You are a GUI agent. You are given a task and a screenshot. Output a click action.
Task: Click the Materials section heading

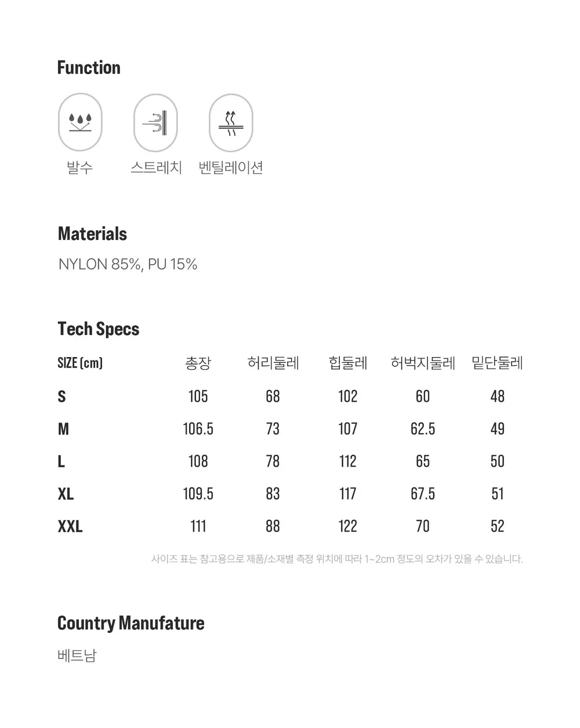tap(92, 234)
